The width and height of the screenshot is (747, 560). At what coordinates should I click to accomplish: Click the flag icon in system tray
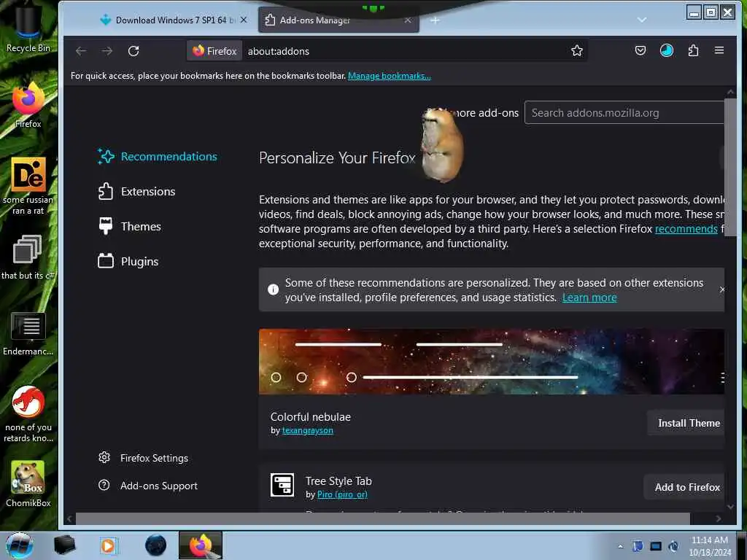tap(638, 546)
